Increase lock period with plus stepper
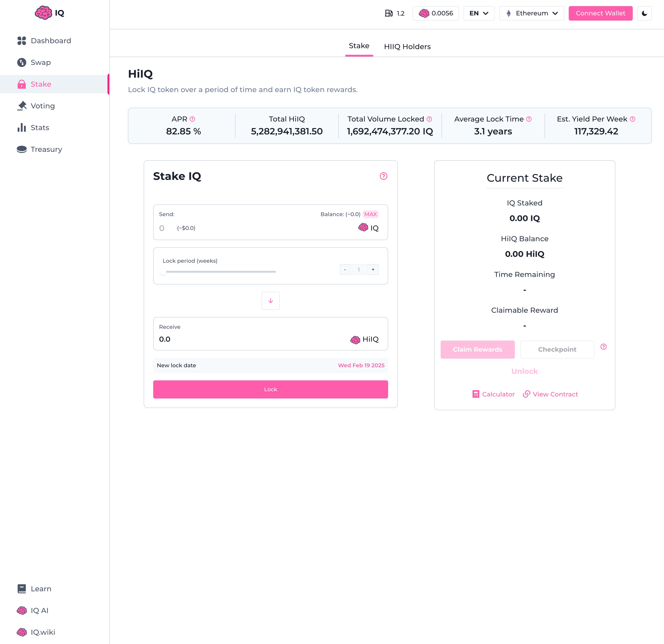Screen dimensions: 664x644 tap(373, 270)
